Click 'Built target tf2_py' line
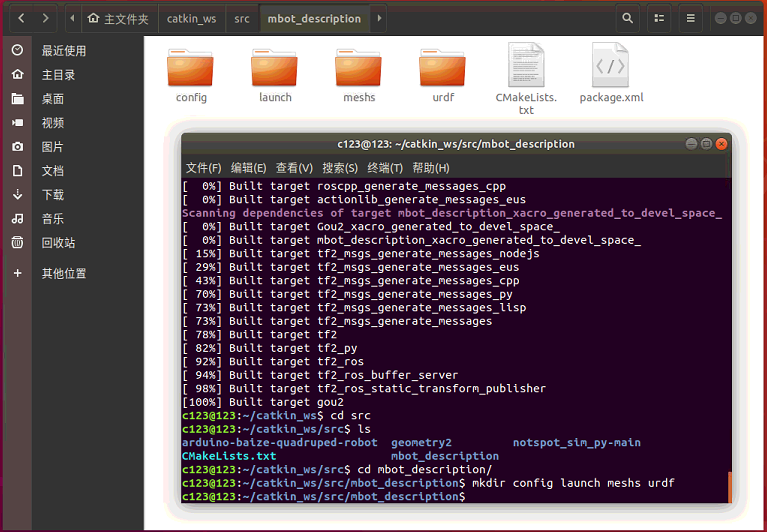This screenshot has width=767, height=532. (293, 348)
